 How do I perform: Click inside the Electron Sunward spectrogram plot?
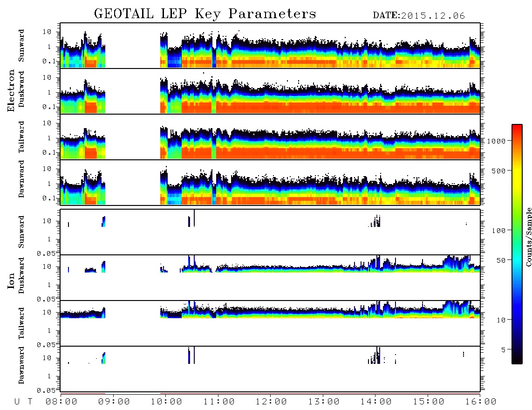coord(270,46)
